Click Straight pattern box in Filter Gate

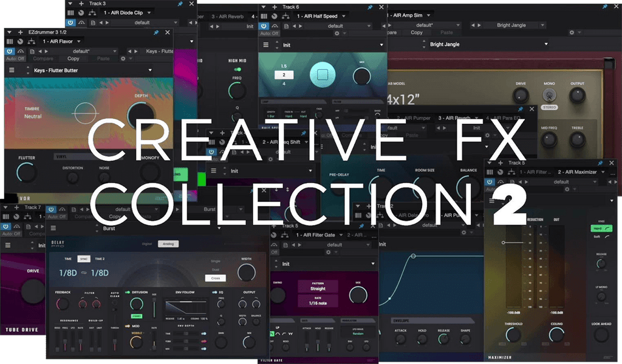point(318,286)
